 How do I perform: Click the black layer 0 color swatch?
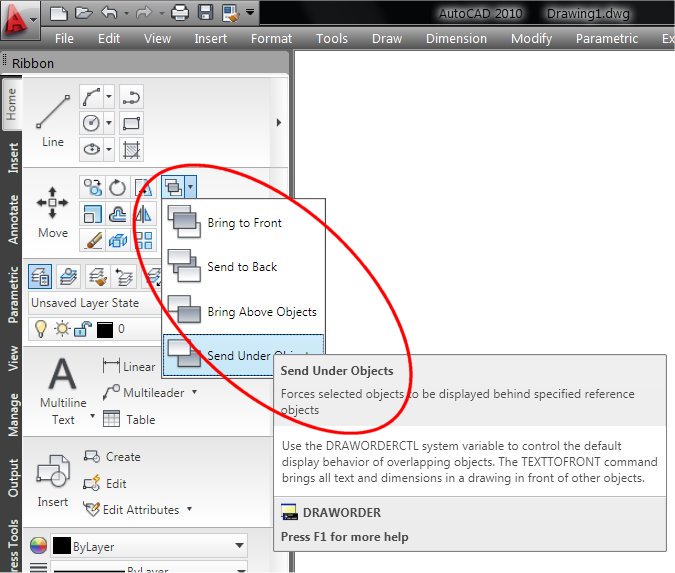coord(105,330)
